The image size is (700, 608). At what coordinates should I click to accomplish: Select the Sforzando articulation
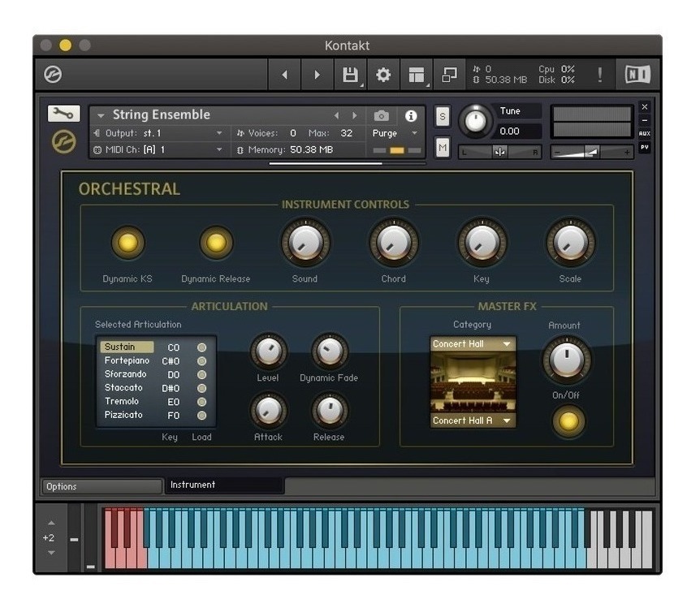click(125, 374)
